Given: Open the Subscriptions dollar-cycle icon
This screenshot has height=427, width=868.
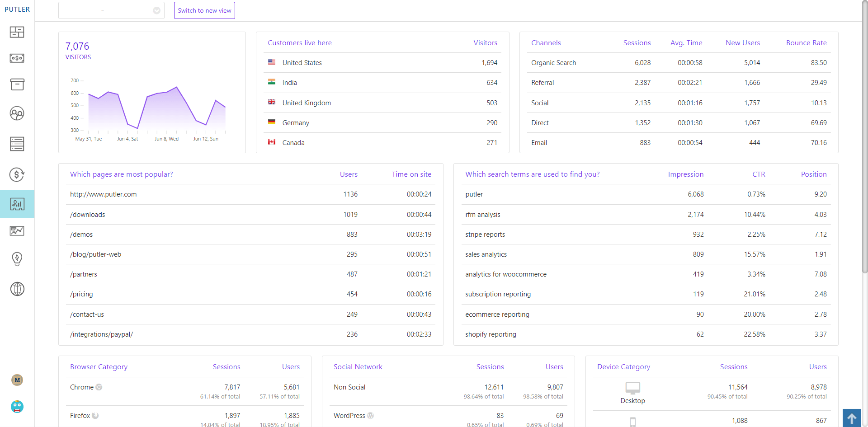Looking at the screenshot, I should [17, 174].
